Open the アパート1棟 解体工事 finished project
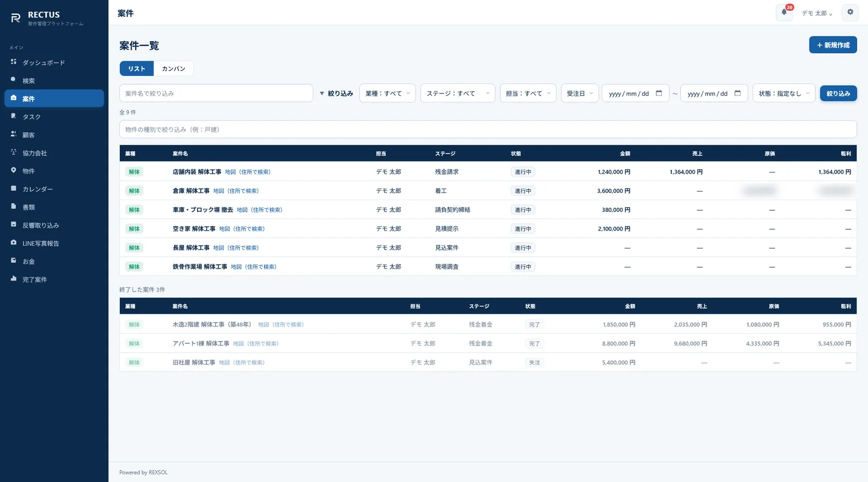Image resolution: width=868 pixels, height=482 pixels. click(x=201, y=344)
